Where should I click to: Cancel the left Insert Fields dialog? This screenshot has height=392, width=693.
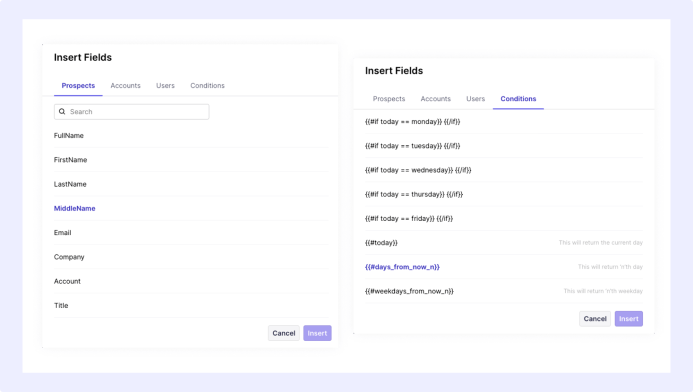(x=284, y=333)
